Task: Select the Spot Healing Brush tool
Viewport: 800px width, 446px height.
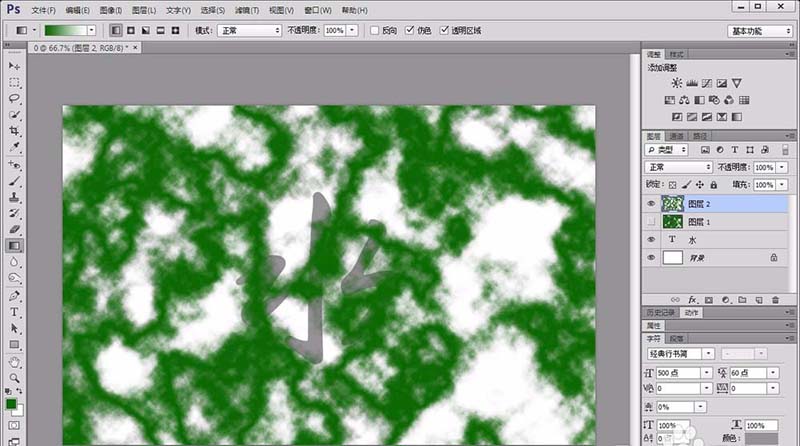Action: point(14,165)
